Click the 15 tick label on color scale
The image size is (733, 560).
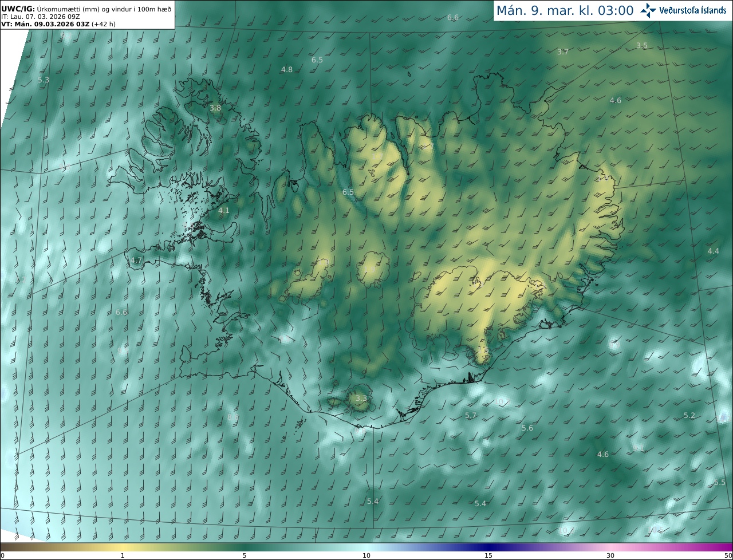[x=488, y=555]
